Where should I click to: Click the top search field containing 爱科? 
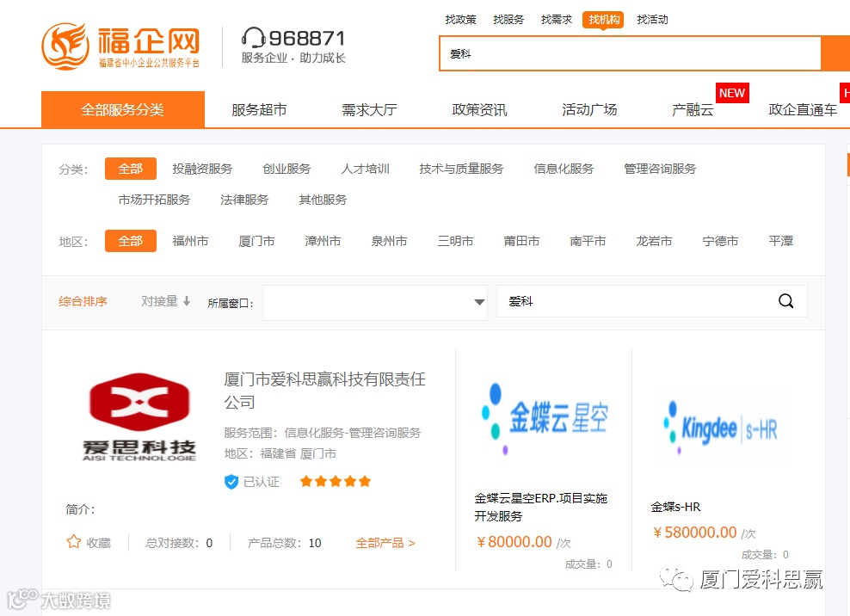pos(630,53)
